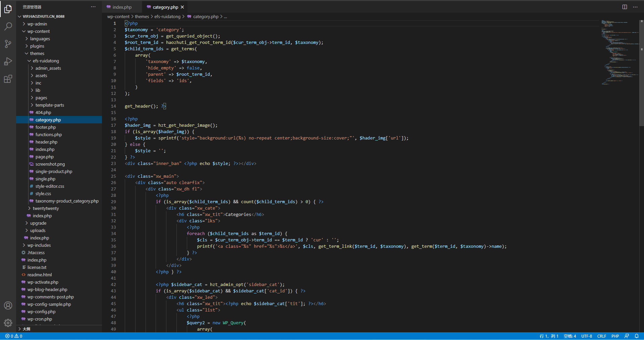Expand the wp-admin folder

tap(37, 24)
